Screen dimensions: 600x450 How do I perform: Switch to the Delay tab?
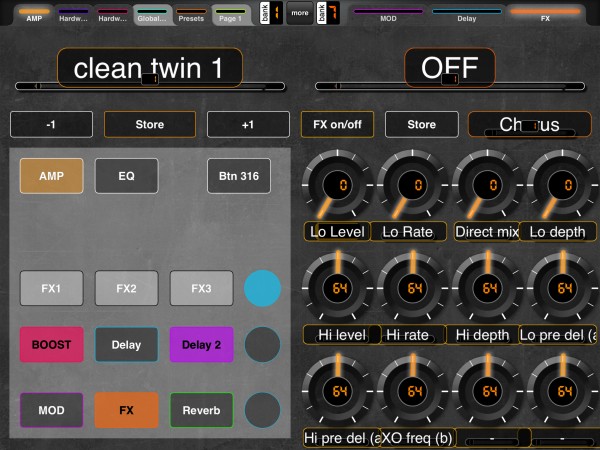click(466, 15)
